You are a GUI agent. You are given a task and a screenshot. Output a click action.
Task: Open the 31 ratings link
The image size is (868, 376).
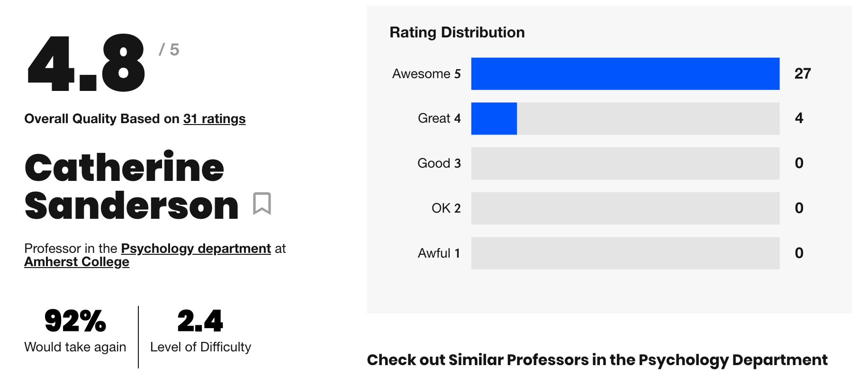pyautogui.click(x=214, y=119)
